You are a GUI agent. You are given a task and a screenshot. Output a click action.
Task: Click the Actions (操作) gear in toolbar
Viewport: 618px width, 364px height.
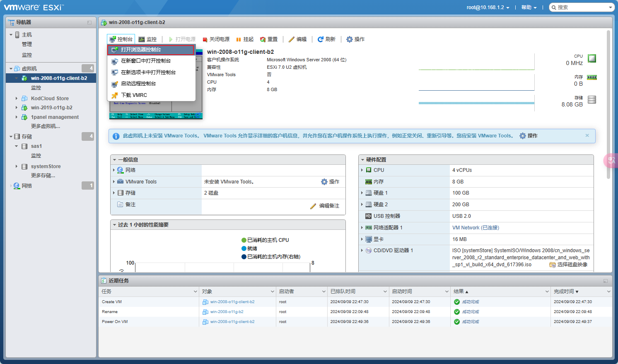point(350,39)
